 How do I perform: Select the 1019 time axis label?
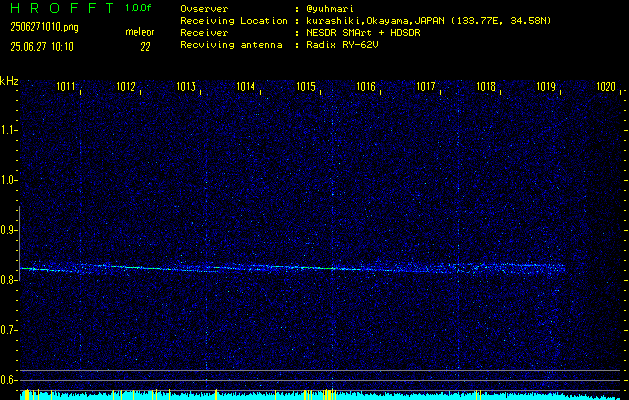[546, 86]
